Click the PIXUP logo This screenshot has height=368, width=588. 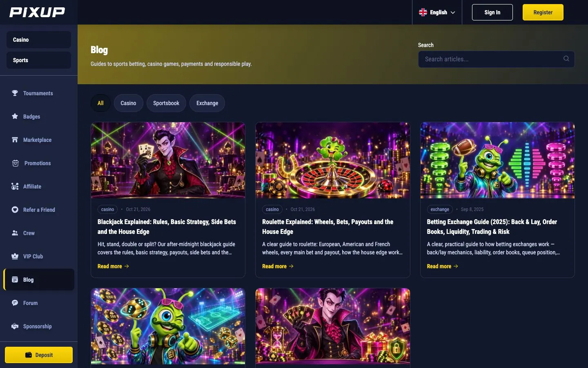37,12
